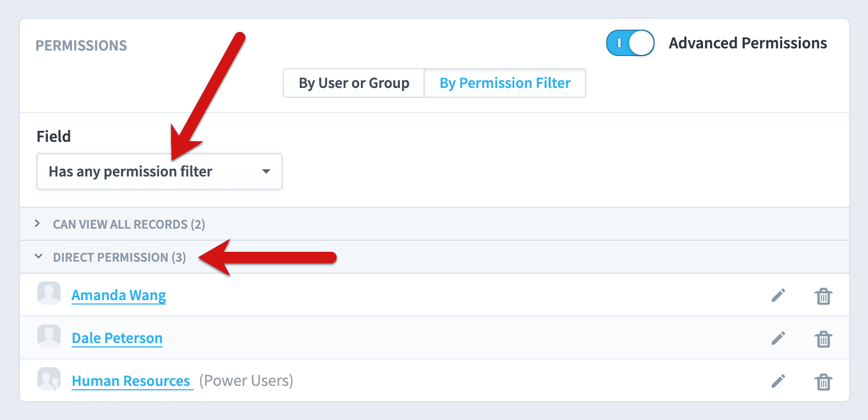Delete Human Resources permission with trash icon
Screen dimensions: 868x420
(x=823, y=382)
